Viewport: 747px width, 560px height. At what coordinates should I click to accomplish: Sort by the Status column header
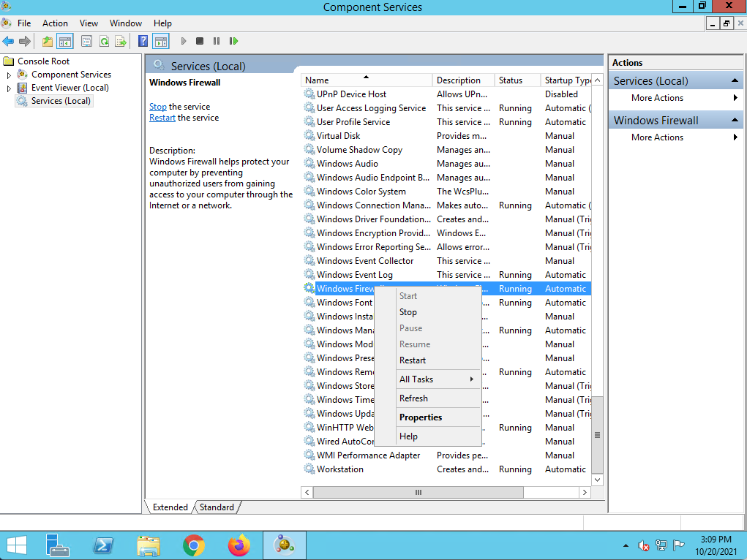(x=517, y=80)
